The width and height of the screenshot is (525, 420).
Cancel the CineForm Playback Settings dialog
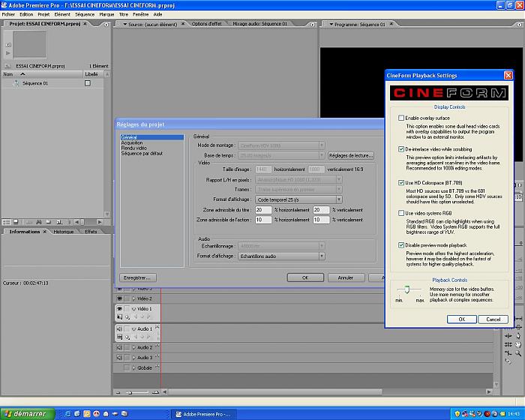493,319
